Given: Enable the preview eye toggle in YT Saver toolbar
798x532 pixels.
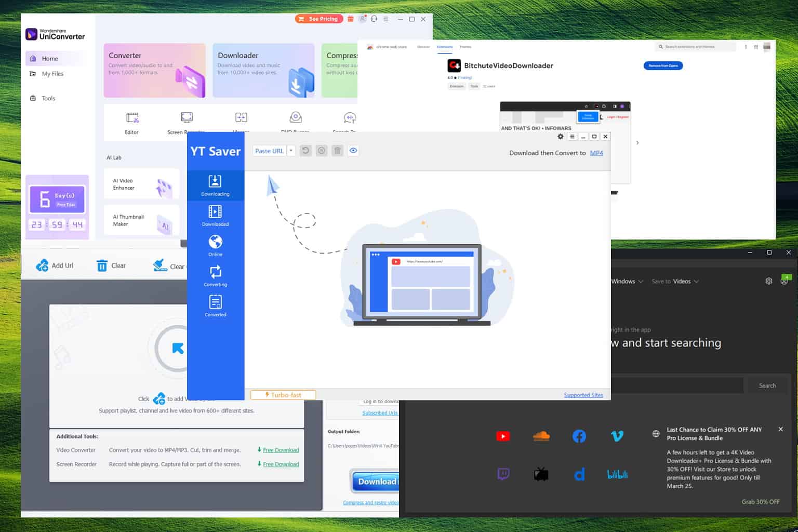Looking at the screenshot, I should pyautogui.click(x=353, y=150).
